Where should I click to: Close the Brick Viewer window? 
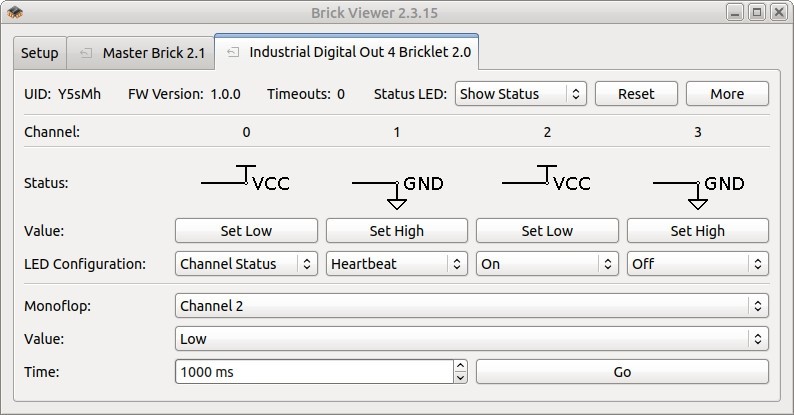click(x=779, y=12)
